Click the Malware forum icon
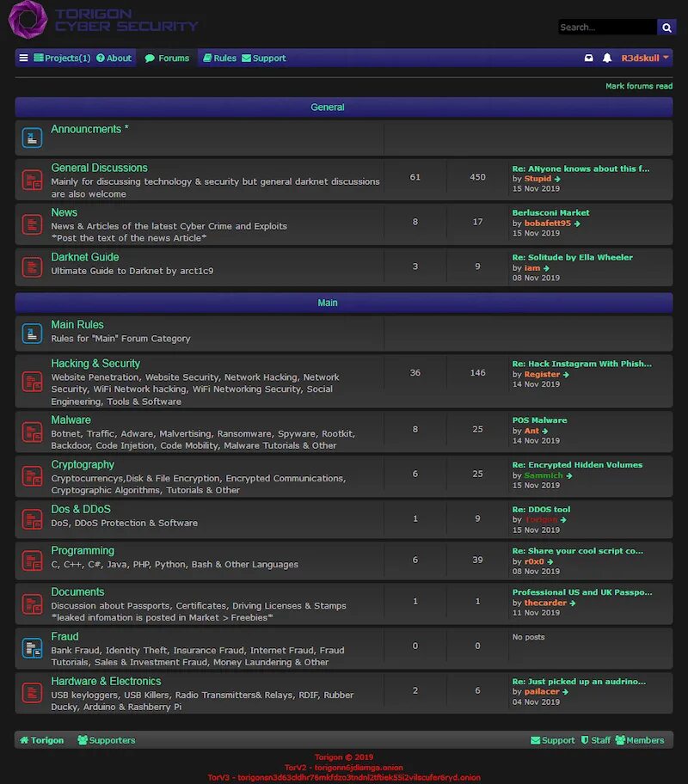688x784 pixels. point(32,432)
